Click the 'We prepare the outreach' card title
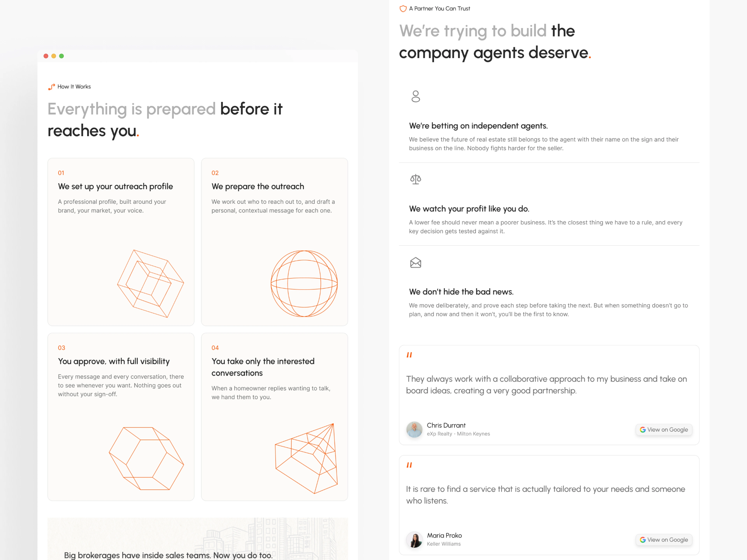 click(258, 187)
